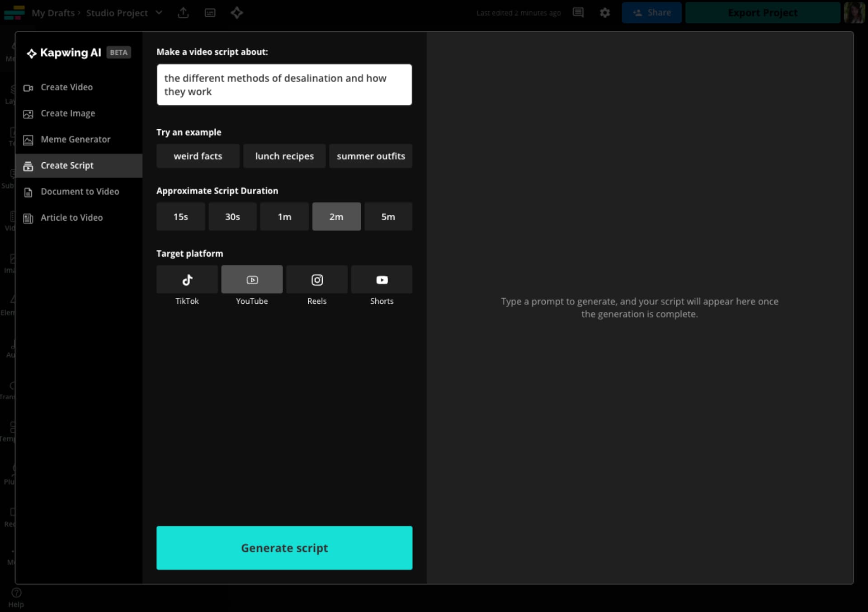Try the weird facts example

(198, 156)
